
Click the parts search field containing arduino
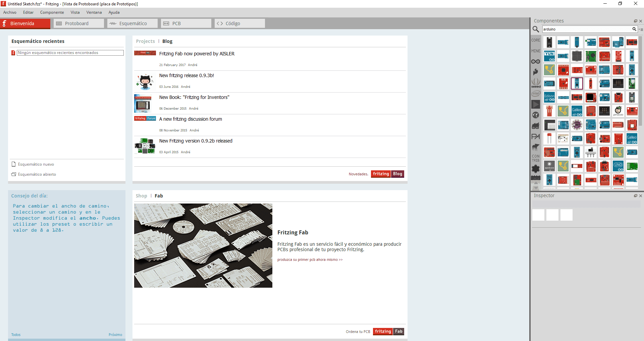point(586,29)
